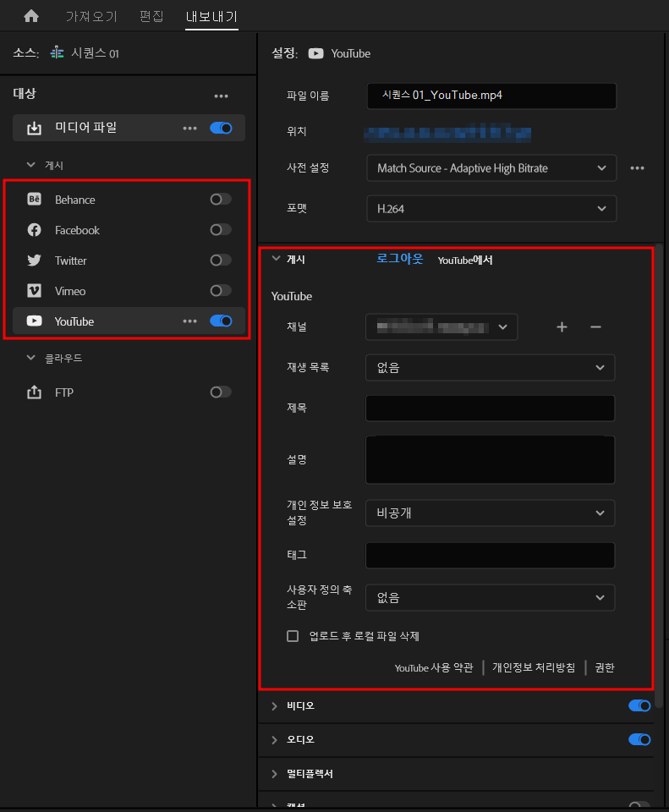Turn off the 오디오 section toggle
Screen dimensions: 669x812
pos(639,739)
